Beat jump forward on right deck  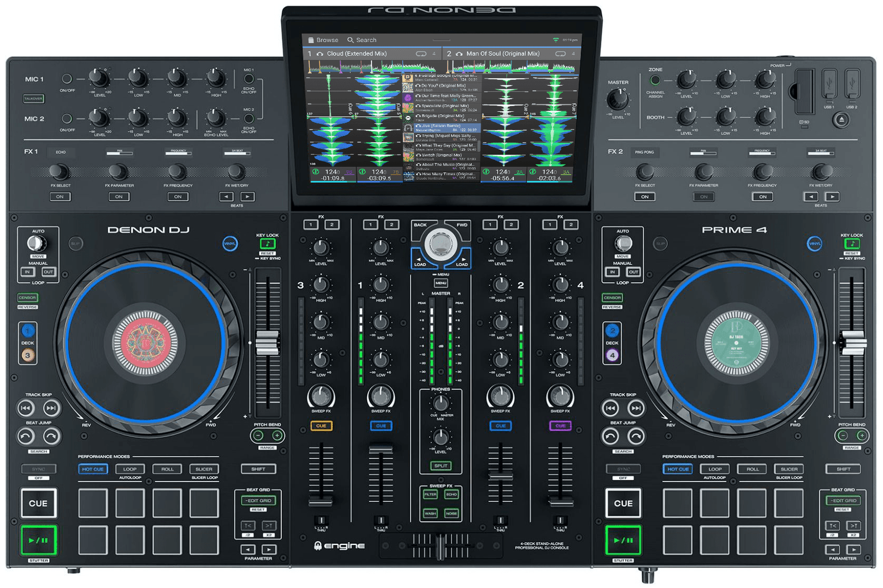636,437
